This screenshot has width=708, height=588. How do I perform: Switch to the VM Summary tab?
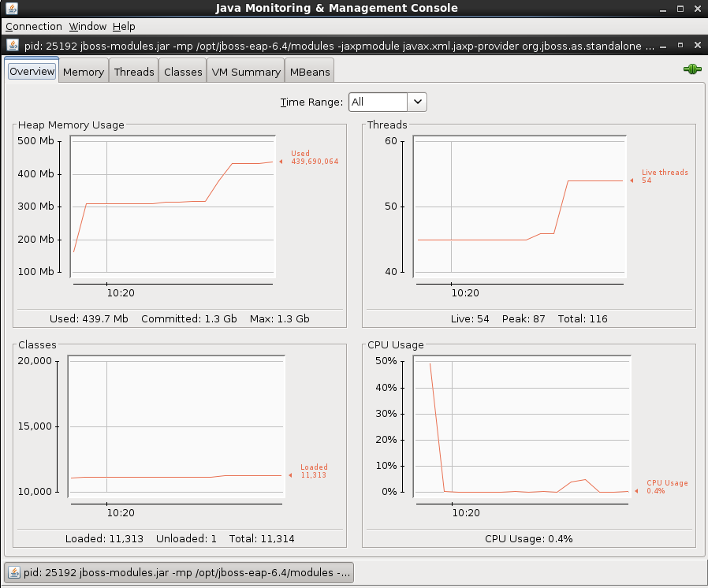coord(246,72)
